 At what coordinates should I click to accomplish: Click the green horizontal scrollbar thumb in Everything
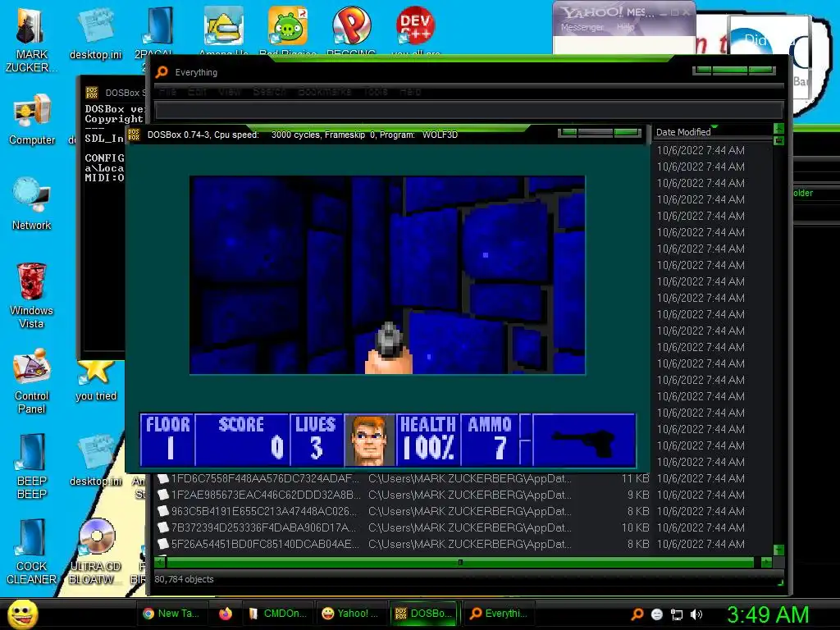coord(460,562)
